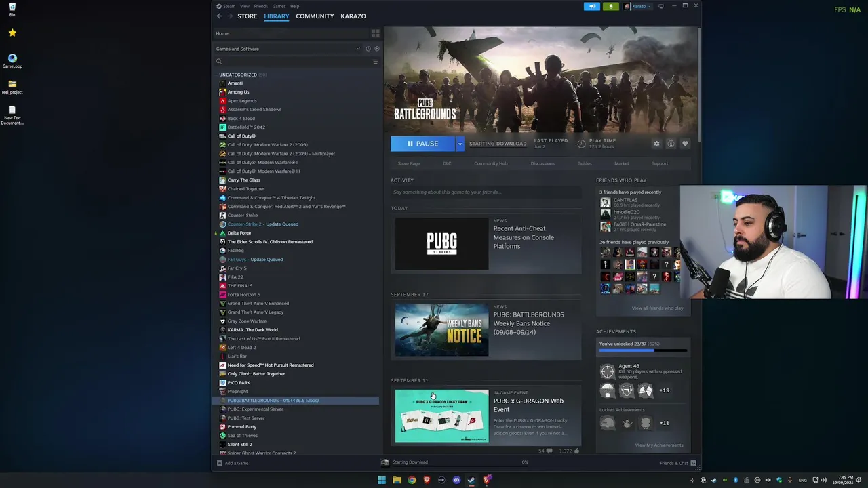Select Sea of Thieves in library
868x488 pixels.
(242, 436)
